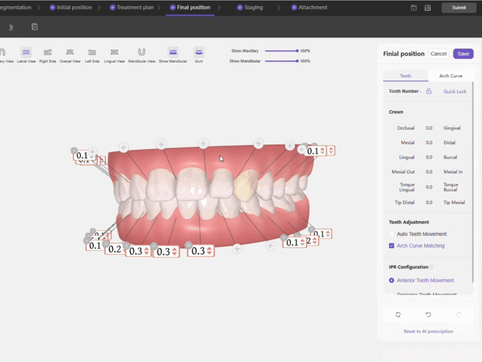
Task: Switch to the Arch Curve tab
Action: 451,76
